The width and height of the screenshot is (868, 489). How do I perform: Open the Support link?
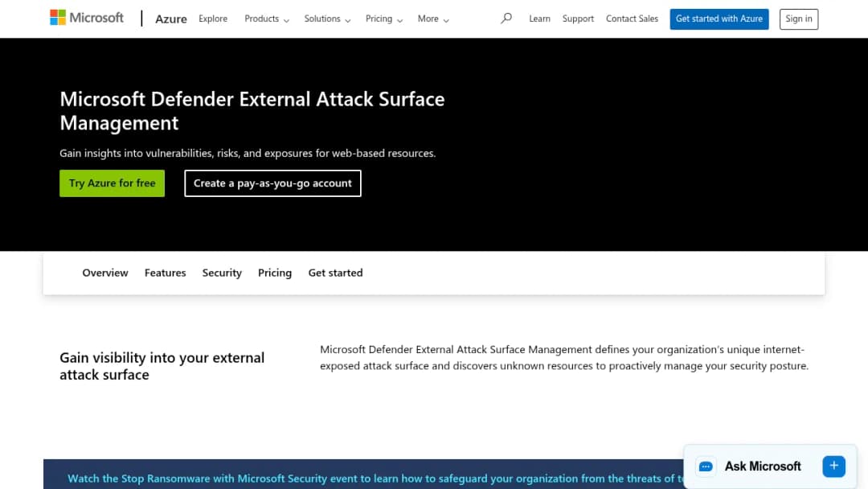[578, 18]
